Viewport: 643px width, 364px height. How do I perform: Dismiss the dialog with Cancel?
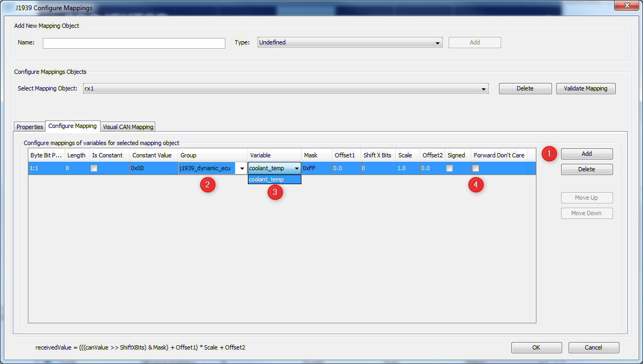pyautogui.click(x=593, y=347)
